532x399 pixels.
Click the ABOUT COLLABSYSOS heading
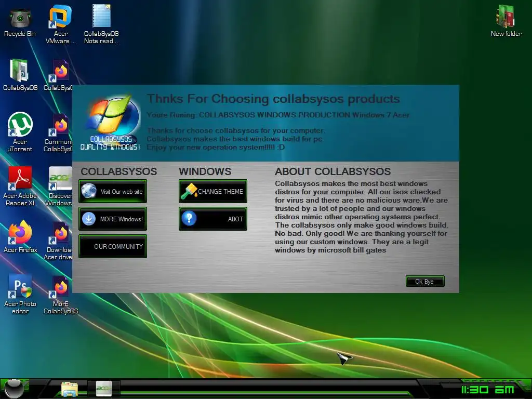[x=332, y=171]
